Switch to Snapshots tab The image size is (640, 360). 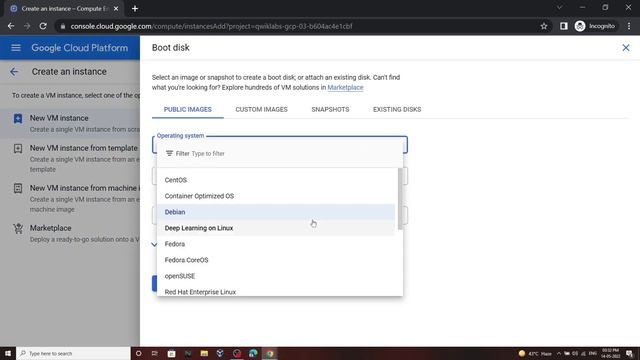pyautogui.click(x=330, y=109)
